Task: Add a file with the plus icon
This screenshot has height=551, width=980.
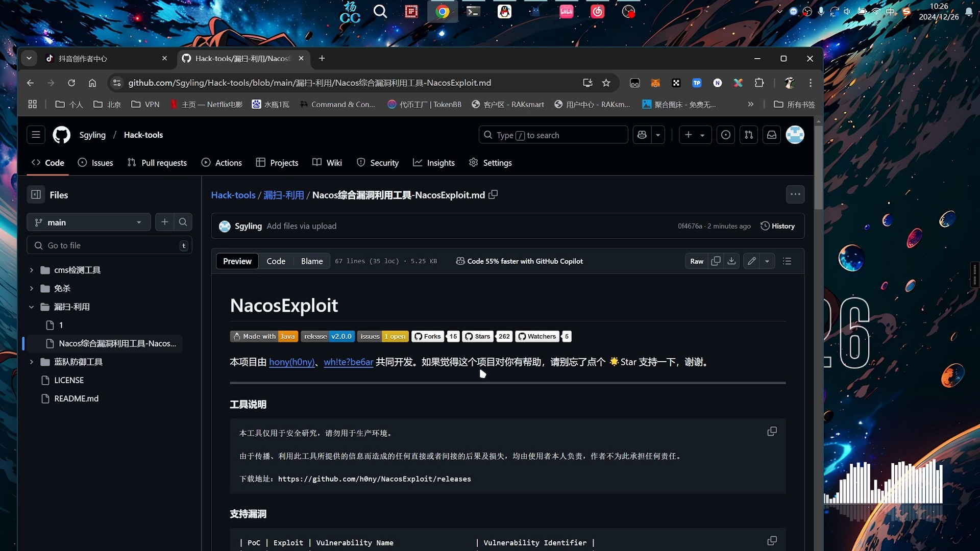Action: click(164, 222)
